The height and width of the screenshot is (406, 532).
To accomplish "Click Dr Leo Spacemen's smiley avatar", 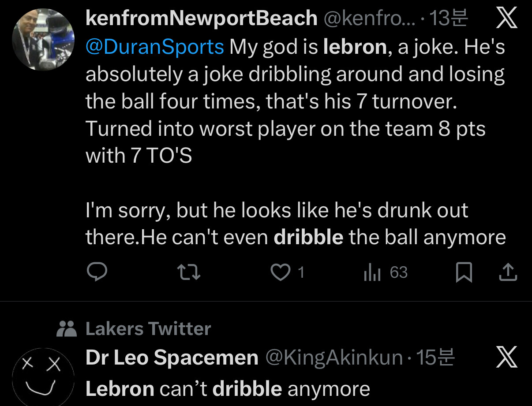I will pos(42,377).
